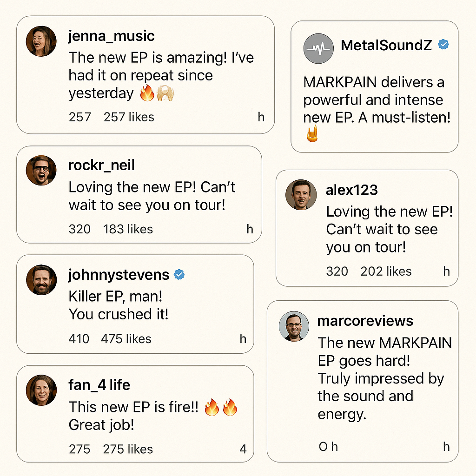Open marcoreviews' profile avatar

pyautogui.click(x=294, y=326)
